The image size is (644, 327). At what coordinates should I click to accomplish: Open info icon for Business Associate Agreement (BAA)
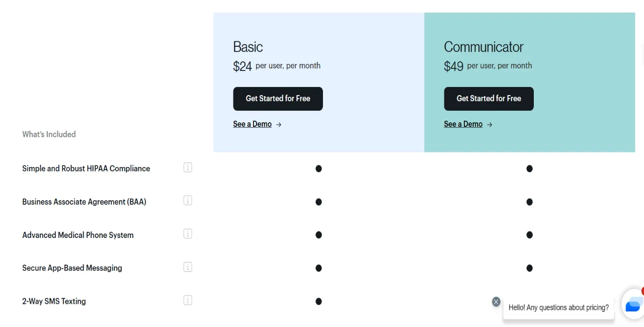tap(188, 201)
